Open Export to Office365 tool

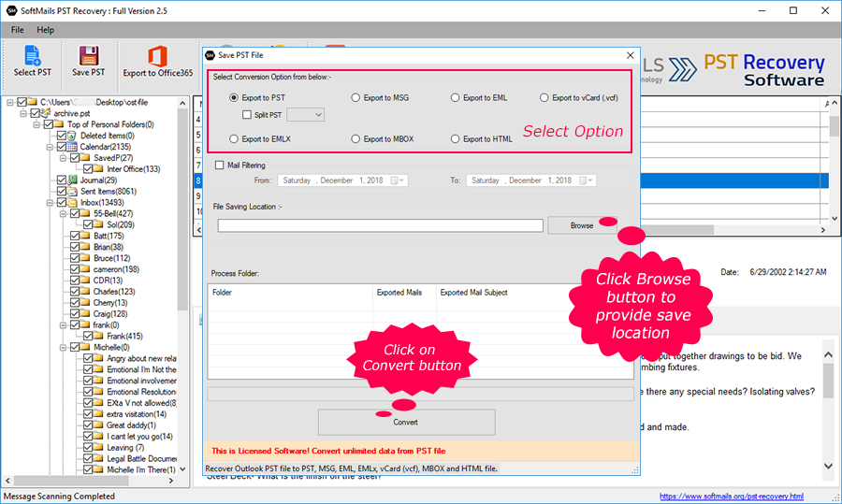[x=157, y=62]
